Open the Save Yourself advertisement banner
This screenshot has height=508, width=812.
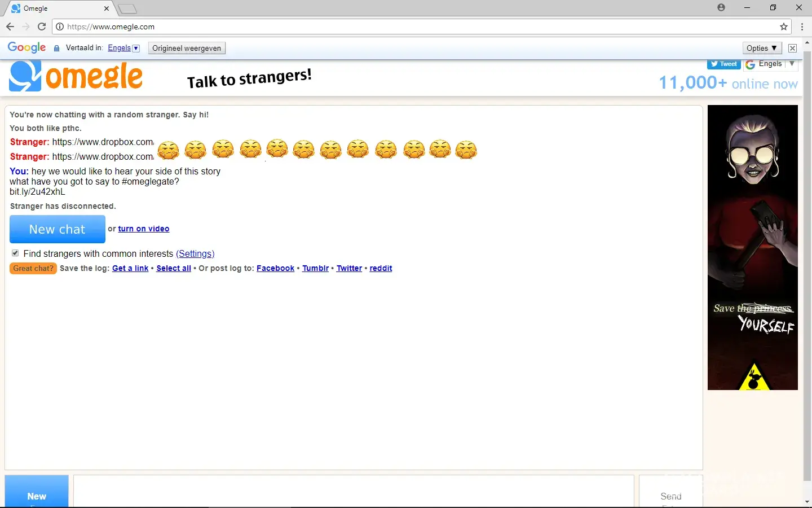[x=753, y=247]
